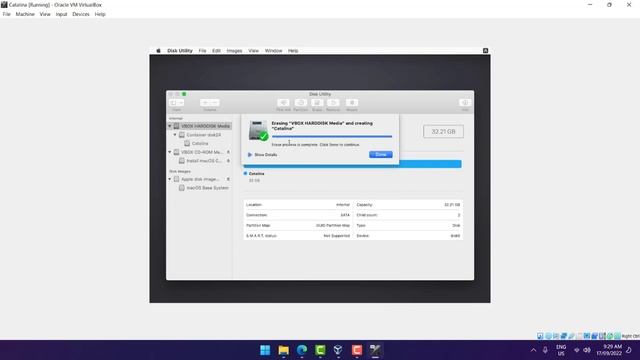Viewport: 640px width, 360px height.
Task: Click the Connection SATA row
Action: pos(298,215)
